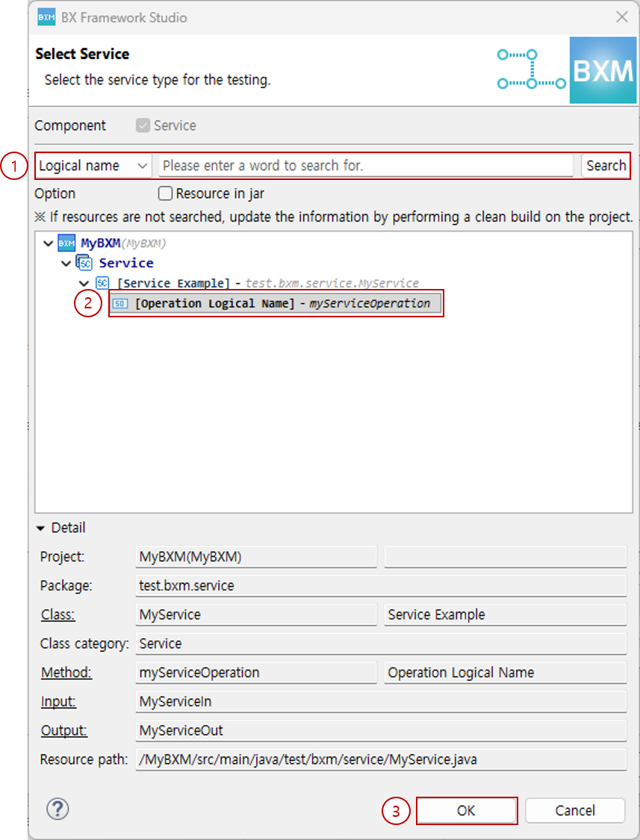Enable the Resource in jar checkbox
The height and width of the screenshot is (840, 640).
(166, 194)
